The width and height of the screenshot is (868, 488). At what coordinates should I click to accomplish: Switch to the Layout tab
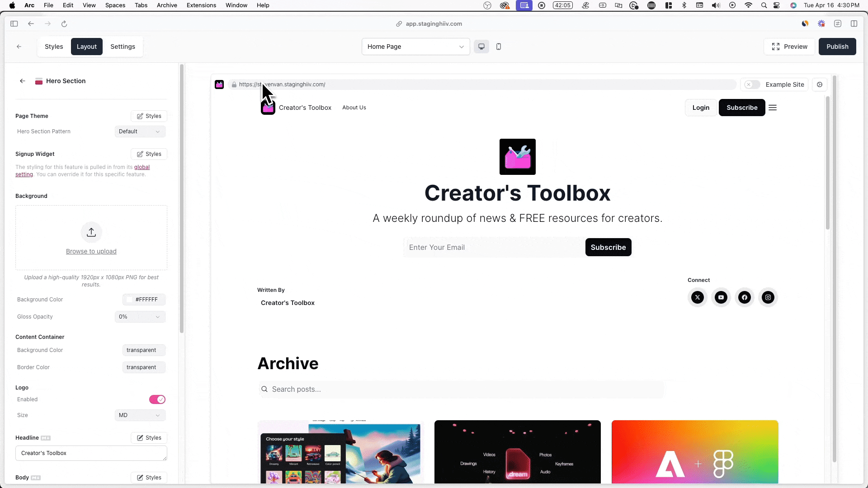pyautogui.click(x=86, y=47)
